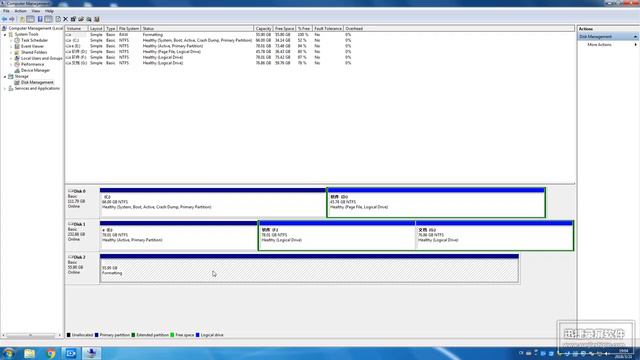Select the Task Scheduler tree node
Viewport: 640px width, 360px height.
tap(34, 40)
